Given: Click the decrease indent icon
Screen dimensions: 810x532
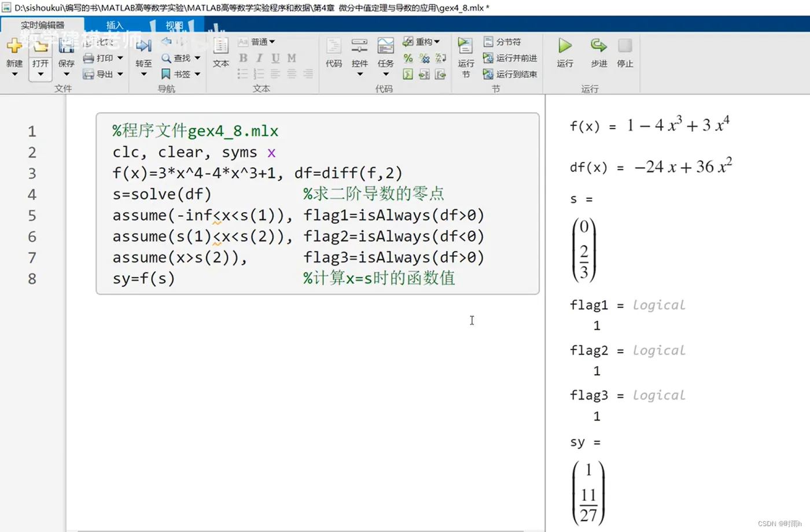Looking at the screenshot, I should point(424,74).
